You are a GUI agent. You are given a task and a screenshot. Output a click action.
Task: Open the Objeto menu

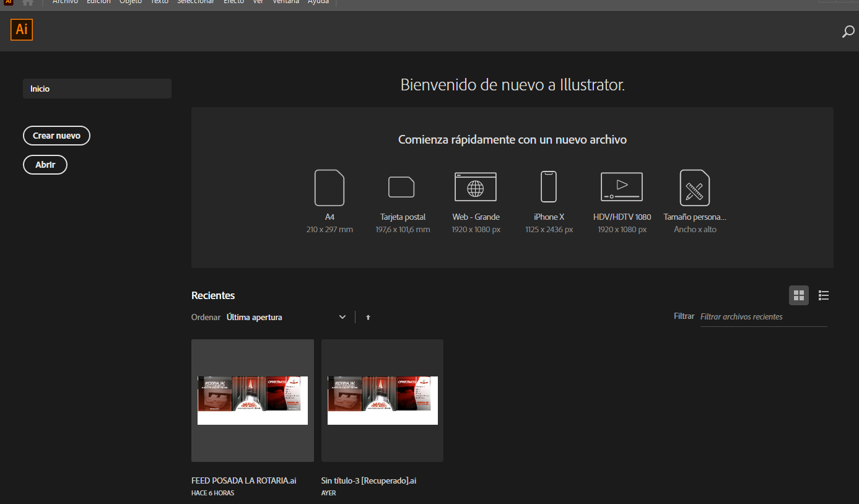point(131,2)
